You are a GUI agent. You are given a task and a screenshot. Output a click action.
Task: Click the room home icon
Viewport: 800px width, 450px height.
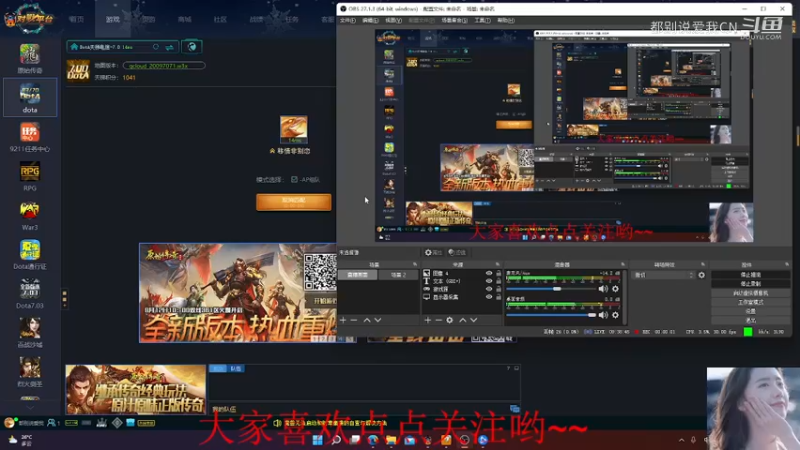(74, 47)
